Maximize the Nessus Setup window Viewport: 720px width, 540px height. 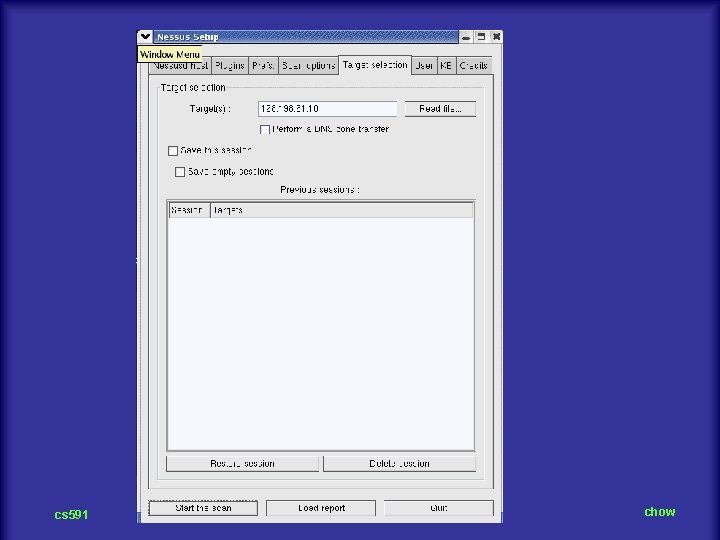tap(481, 37)
